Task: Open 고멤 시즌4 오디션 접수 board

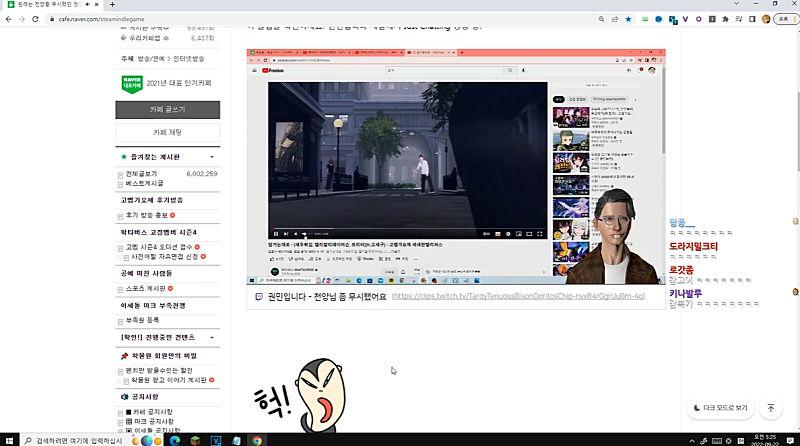Action: point(159,246)
